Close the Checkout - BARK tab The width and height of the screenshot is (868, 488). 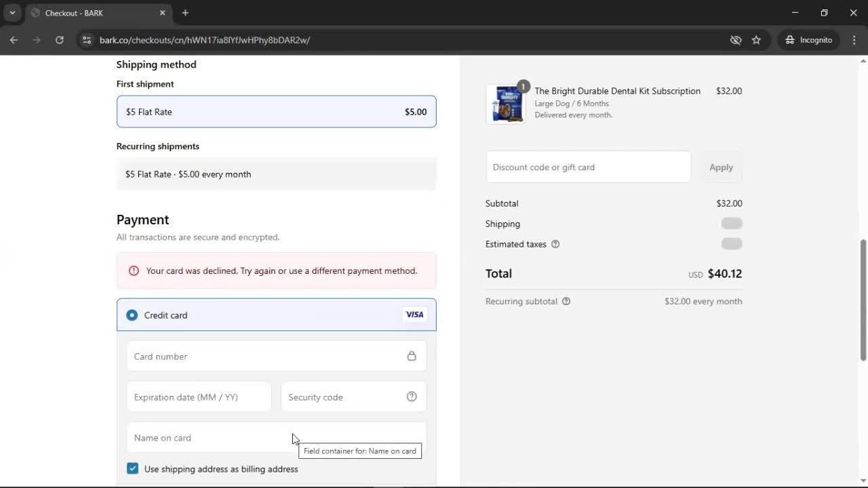[x=162, y=13]
